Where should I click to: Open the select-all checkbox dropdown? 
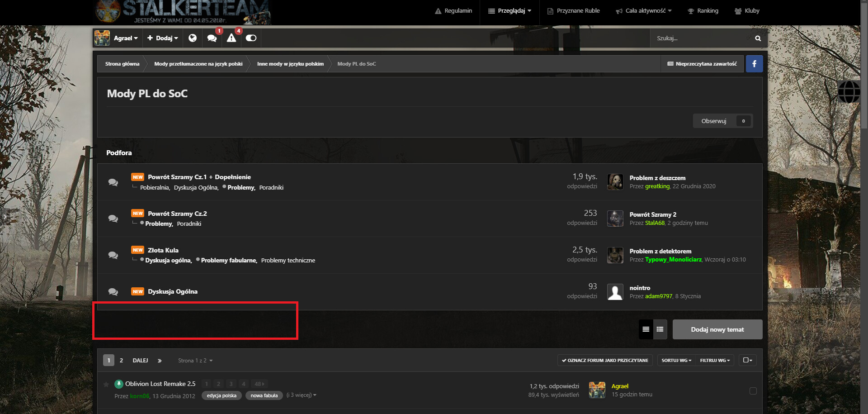click(747, 360)
